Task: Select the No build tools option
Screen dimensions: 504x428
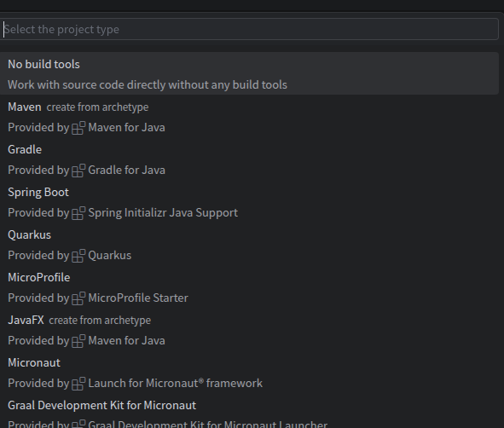Action: 249,73
